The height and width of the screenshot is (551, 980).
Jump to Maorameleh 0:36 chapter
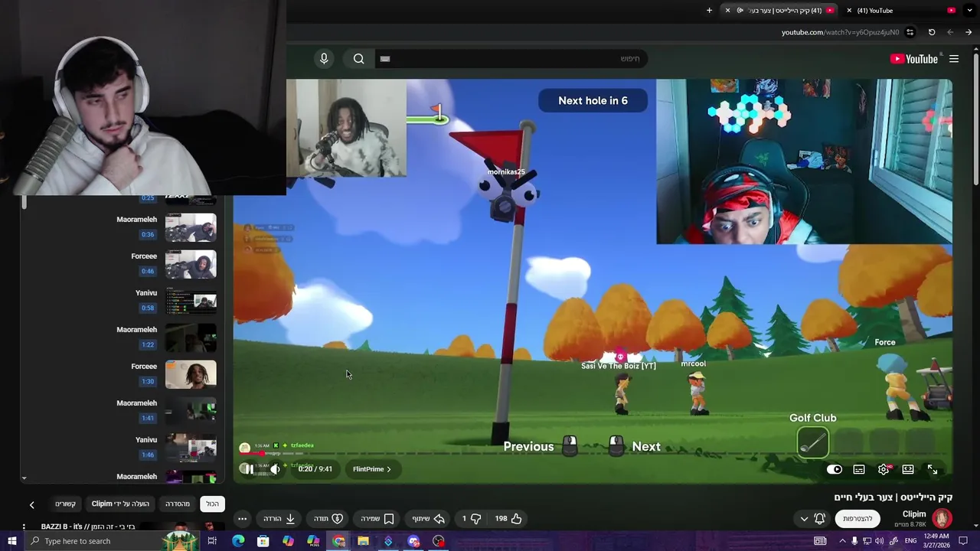point(122,227)
